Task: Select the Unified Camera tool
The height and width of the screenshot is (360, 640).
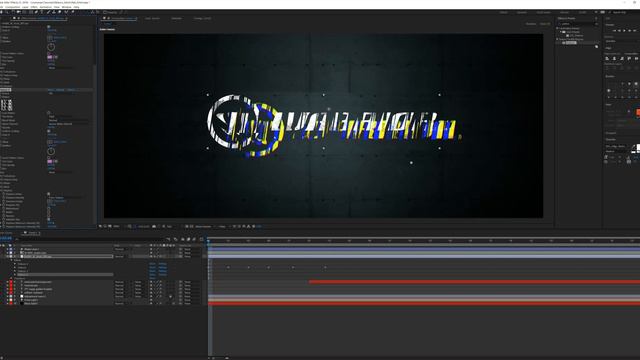Action: click(x=18, y=12)
